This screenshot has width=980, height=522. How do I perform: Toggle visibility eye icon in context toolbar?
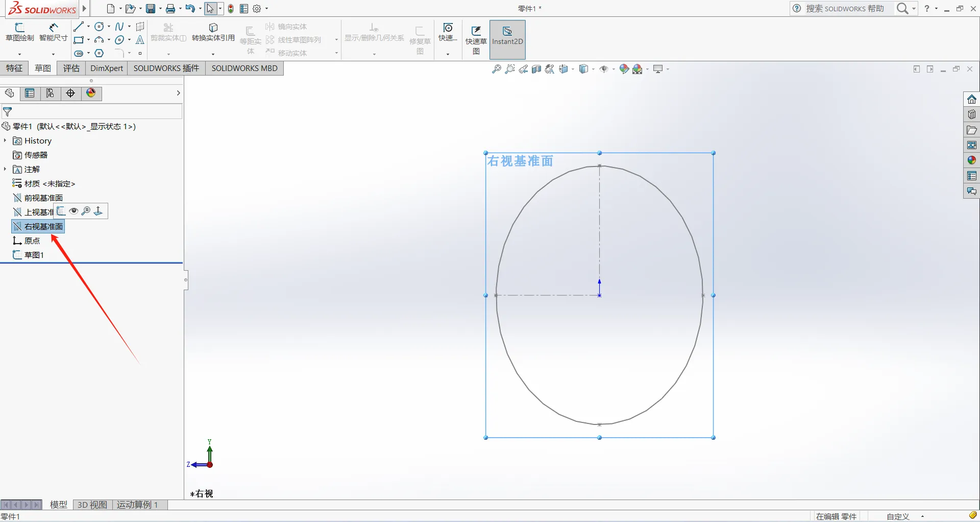click(x=74, y=211)
